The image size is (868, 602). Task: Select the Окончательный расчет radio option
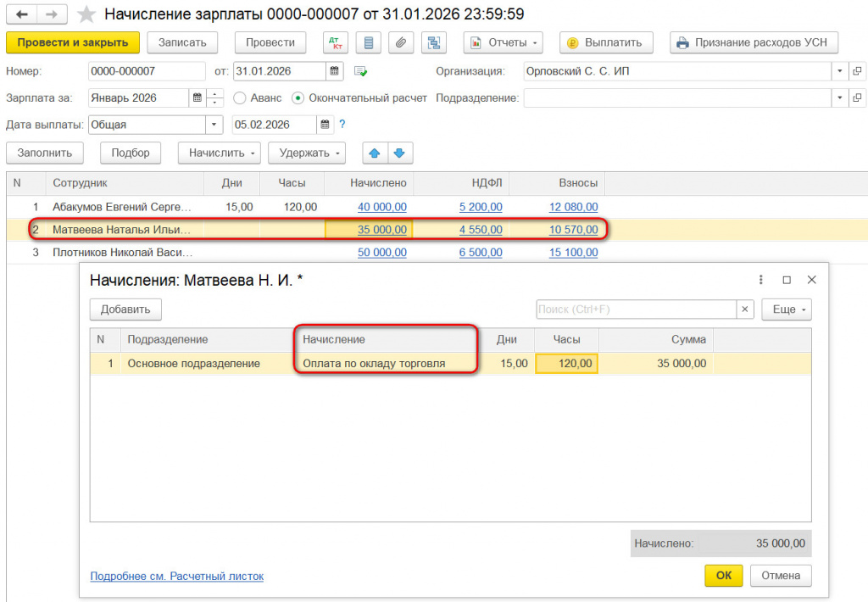(x=298, y=98)
